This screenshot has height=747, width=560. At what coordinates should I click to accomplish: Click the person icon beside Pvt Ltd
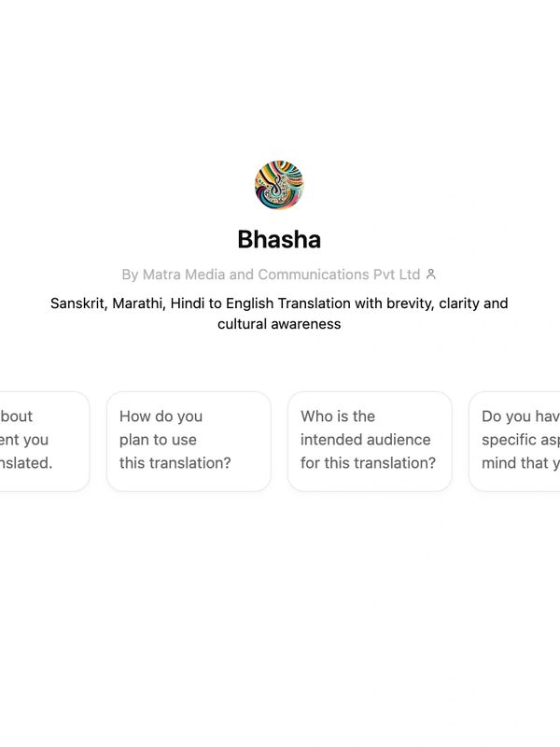(x=431, y=274)
